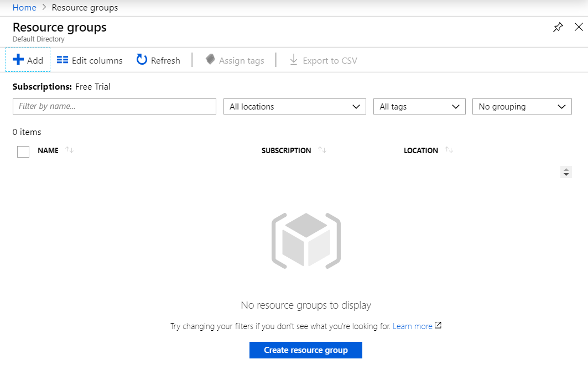588x380 pixels.
Task: Click the Add plus icon
Action: coord(18,60)
